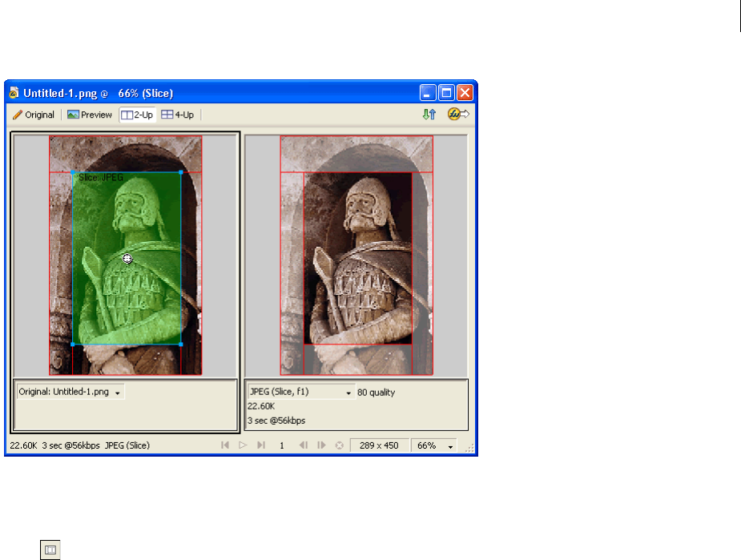Click the current frame number 1
This screenshot has width=741, height=560.
pyautogui.click(x=282, y=445)
